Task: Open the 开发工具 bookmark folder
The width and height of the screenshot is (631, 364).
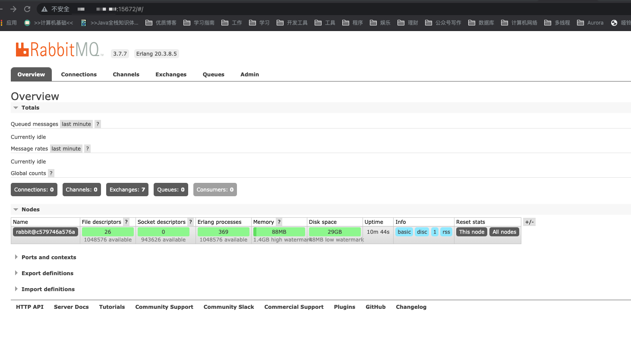Action: point(292,23)
